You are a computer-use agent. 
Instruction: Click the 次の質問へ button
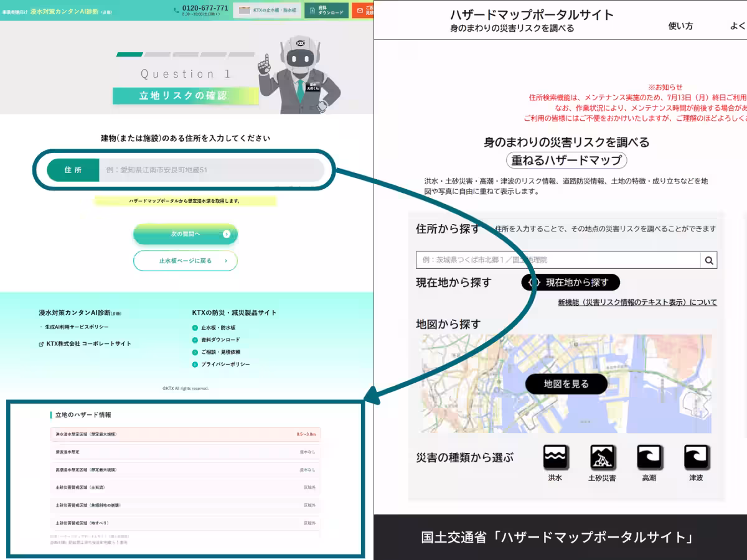pyautogui.click(x=185, y=234)
